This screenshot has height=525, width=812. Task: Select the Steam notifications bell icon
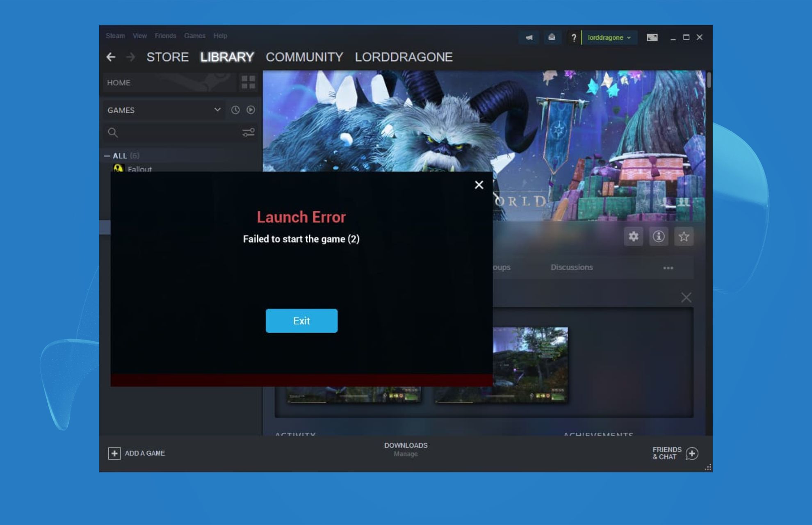click(x=528, y=37)
